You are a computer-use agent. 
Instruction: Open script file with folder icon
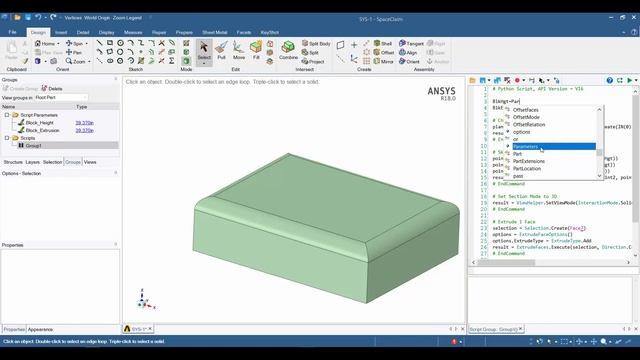click(472, 80)
